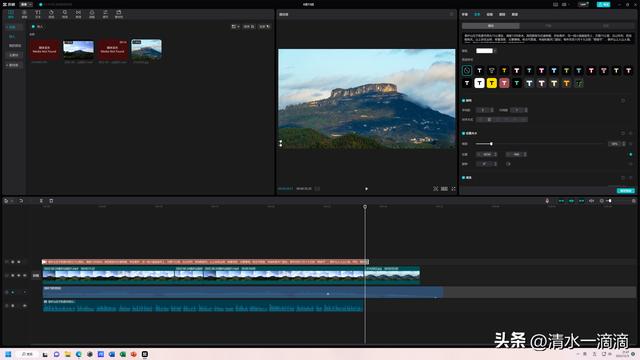Toggle the position keyframe diamond
This screenshot has height=360, width=640.
click(631, 154)
